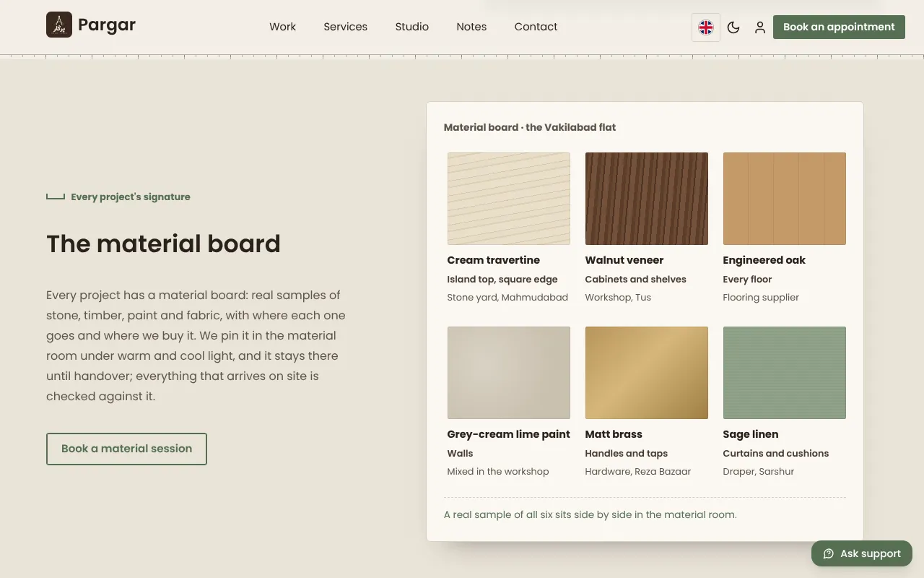
Task: Pick the Sage linen swatch
Action: click(785, 373)
